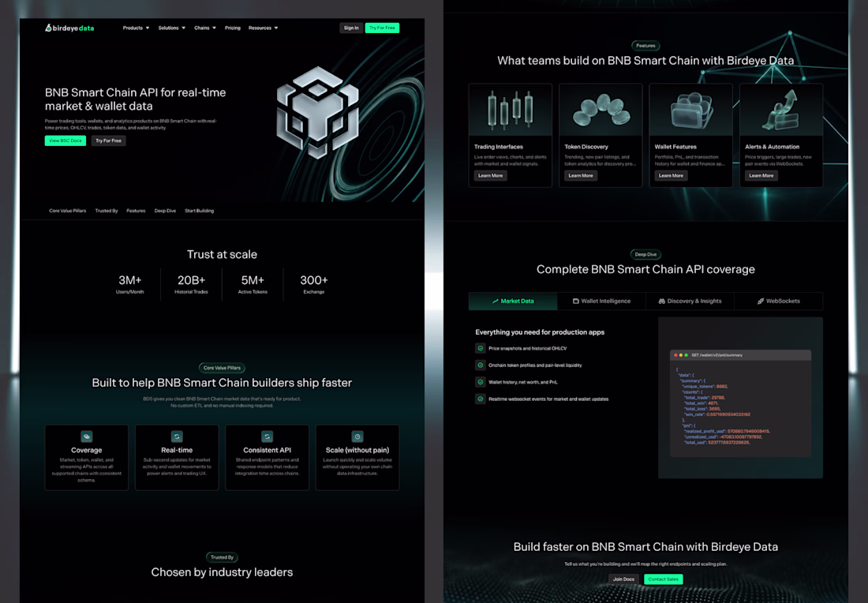868x603 pixels.
Task: Click the check icon beside Wallet history, net worth
Action: (x=481, y=382)
